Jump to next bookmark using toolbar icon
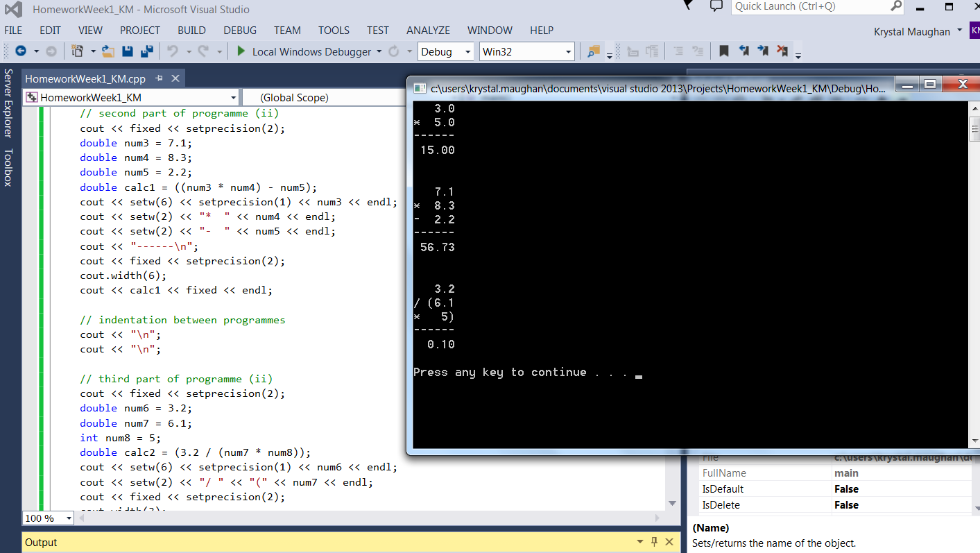 [762, 51]
